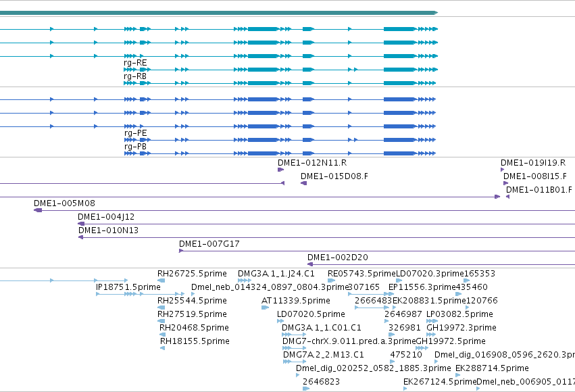This screenshot has width=575, height=392.
Task: Click the GH19972.5prime EST label
Action: click(x=451, y=341)
